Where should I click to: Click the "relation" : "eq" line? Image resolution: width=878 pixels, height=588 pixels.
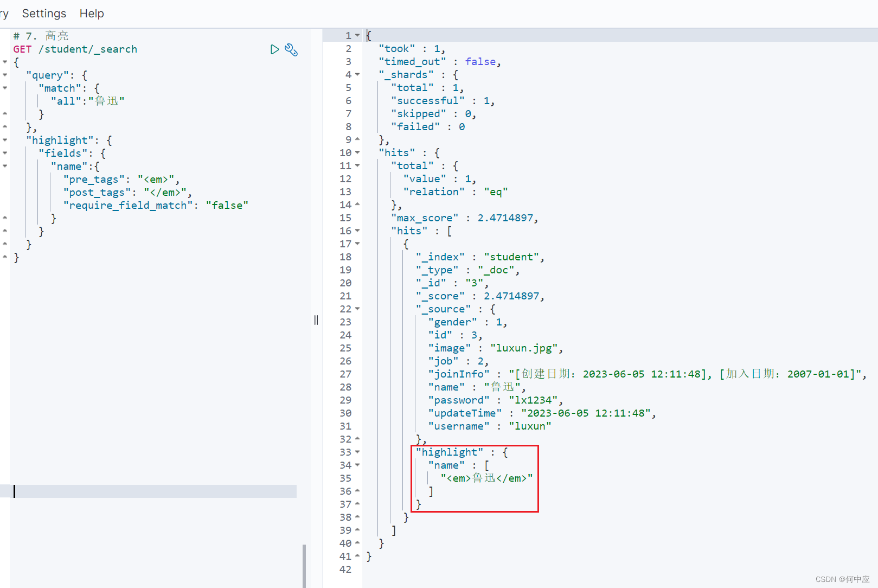click(x=456, y=192)
